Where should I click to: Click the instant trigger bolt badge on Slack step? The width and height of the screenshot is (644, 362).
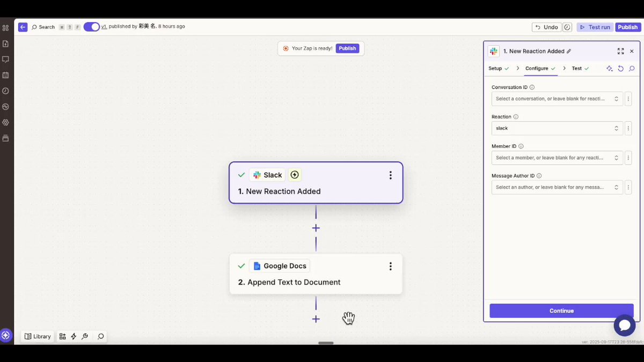[295, 175]
